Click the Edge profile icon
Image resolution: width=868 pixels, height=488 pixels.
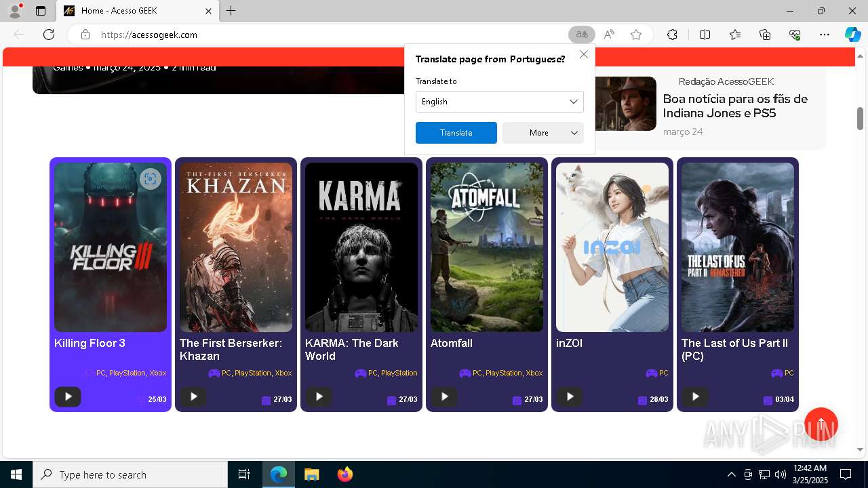[x=14, y=11]
